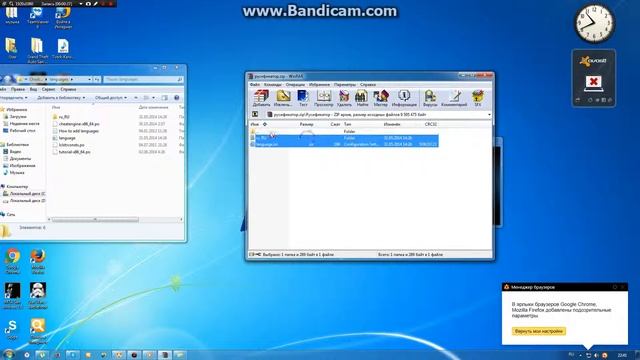640x360 pixels.
Task: Open WinRAR Избранное menu
Action: (x=319, y=84)
